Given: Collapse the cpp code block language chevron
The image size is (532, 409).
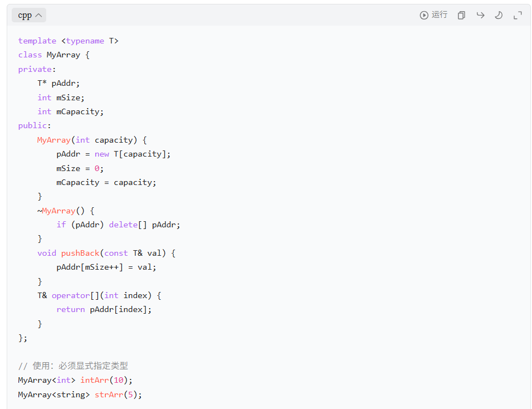Looking at the screenshot, I should coord(38,15).
